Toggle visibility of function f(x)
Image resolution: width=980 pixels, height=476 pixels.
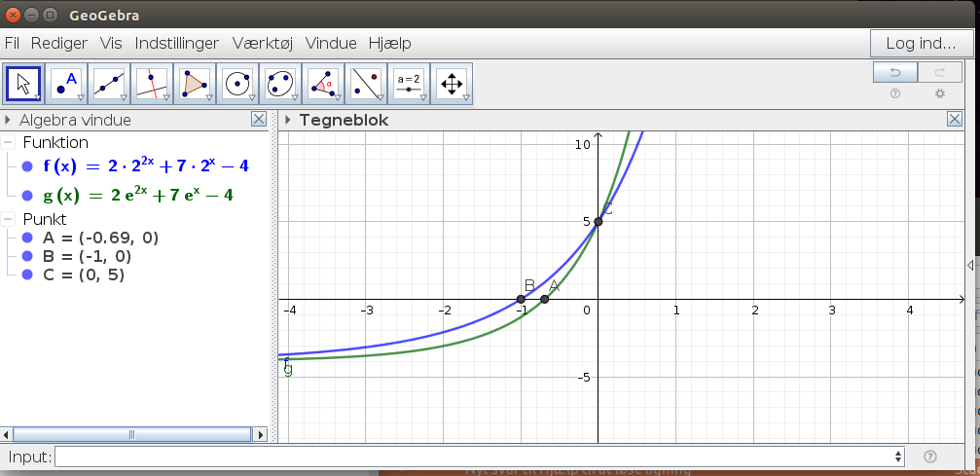[27, 166]
